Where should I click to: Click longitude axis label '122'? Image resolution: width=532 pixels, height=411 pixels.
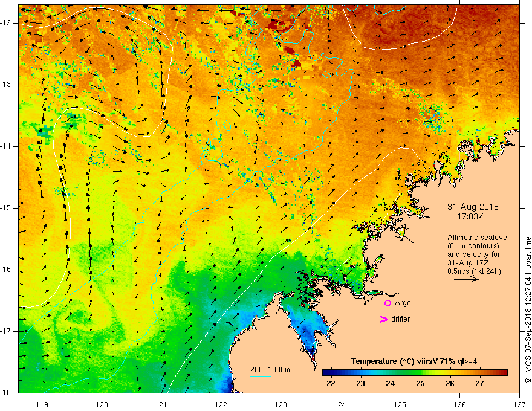(221, 404)
